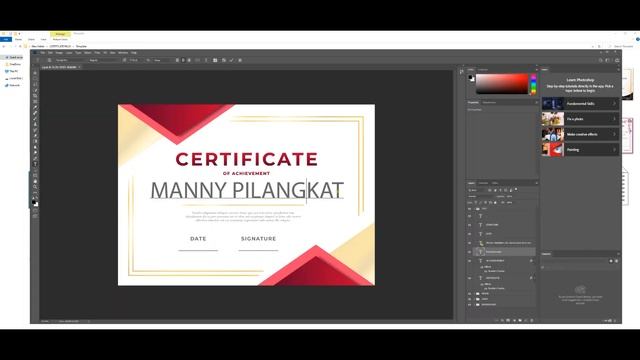
Task: Click center text in options bar
Action: (x=183, y=60)
